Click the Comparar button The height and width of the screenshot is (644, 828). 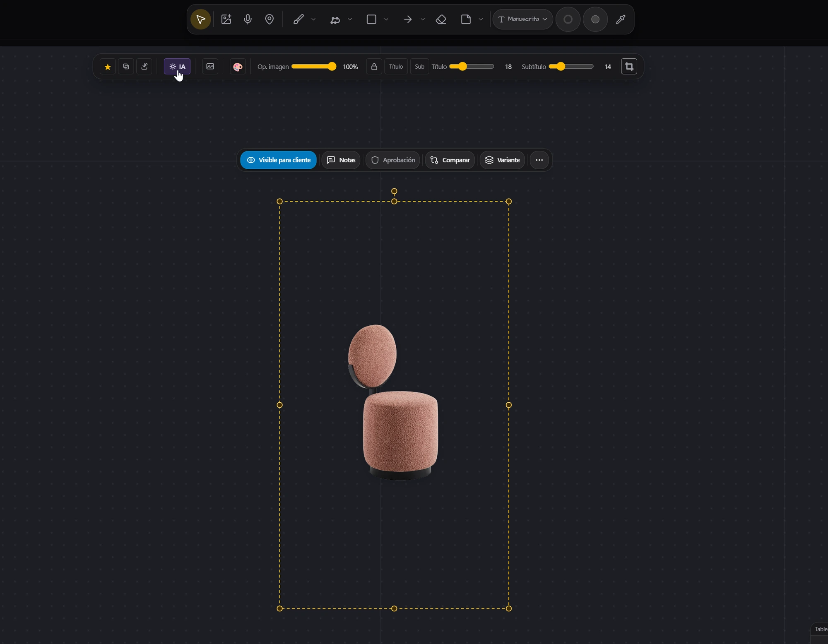click(x=450, y=160)
